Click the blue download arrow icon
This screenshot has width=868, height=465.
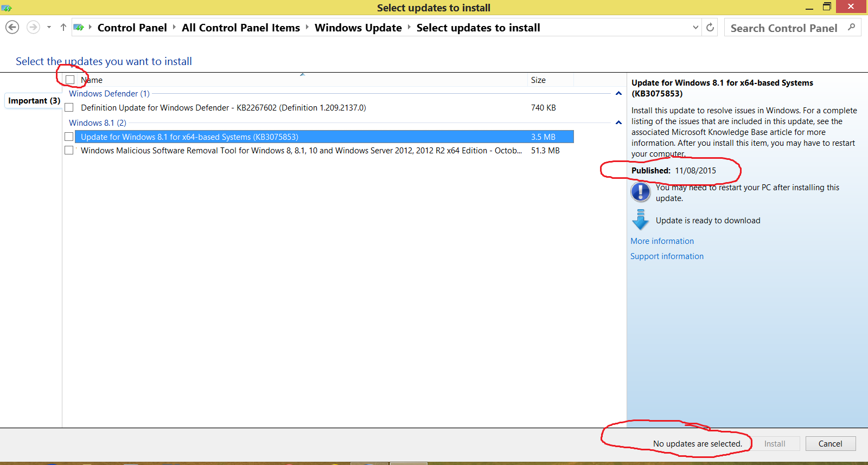641,219
